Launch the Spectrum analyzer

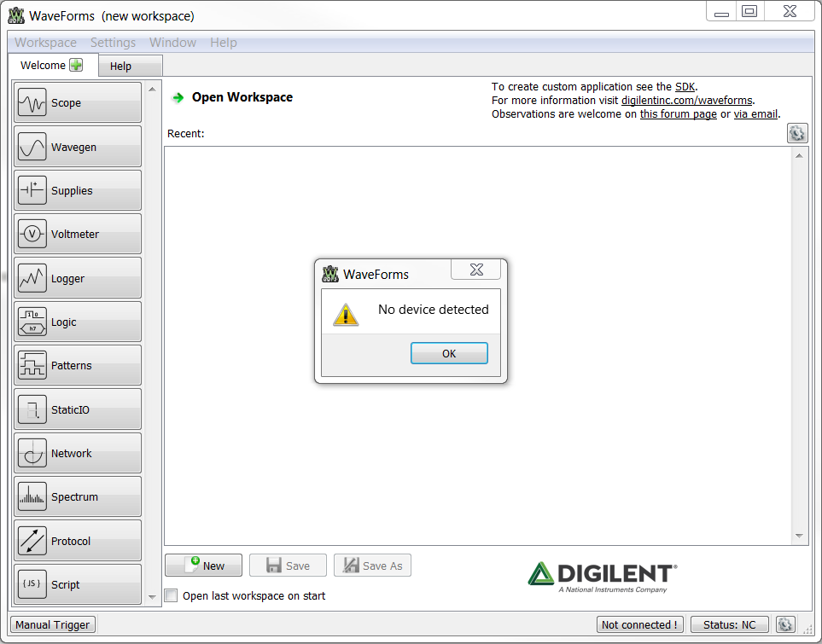(78, 496)
